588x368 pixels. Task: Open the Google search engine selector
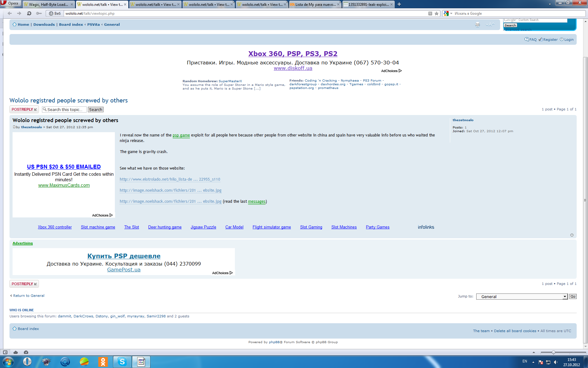[x=448, y=13]
